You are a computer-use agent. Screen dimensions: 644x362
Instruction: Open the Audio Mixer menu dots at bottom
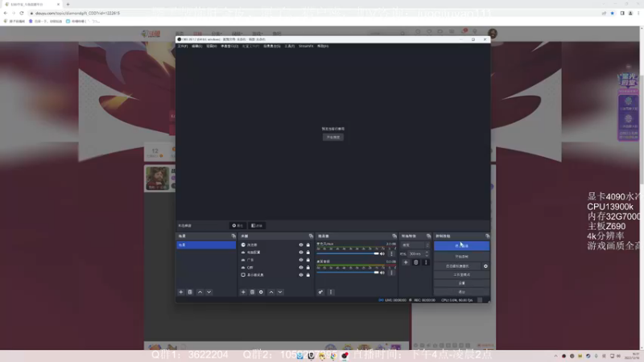[x=331, y=292]
